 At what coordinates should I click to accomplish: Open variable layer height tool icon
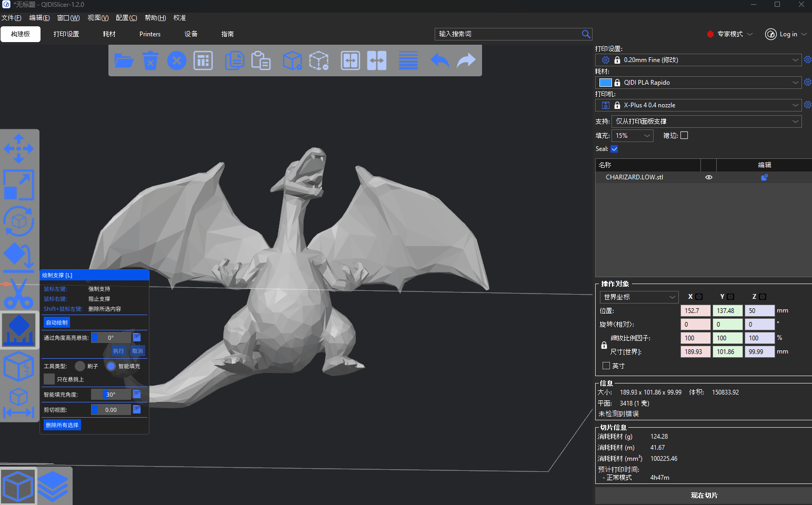[408, 60]
